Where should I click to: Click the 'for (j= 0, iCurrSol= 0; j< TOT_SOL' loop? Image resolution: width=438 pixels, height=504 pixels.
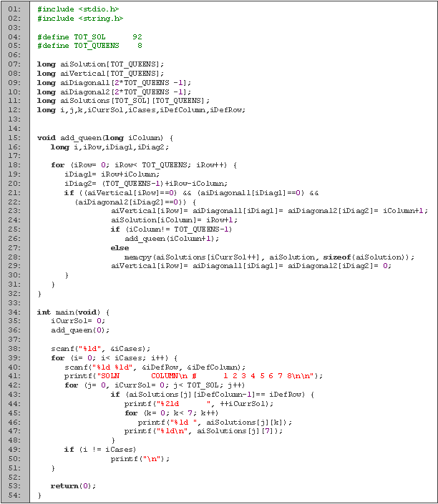155,385
